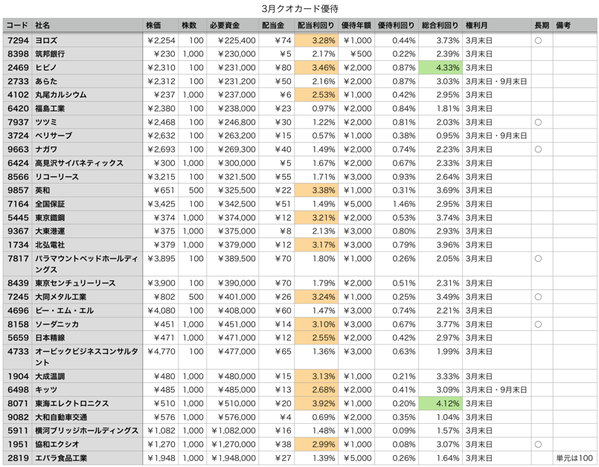Image resolution: width=599 pixels, height=467 pixels.
Task: Click company name ヒビノ
Action: (46, 68)
